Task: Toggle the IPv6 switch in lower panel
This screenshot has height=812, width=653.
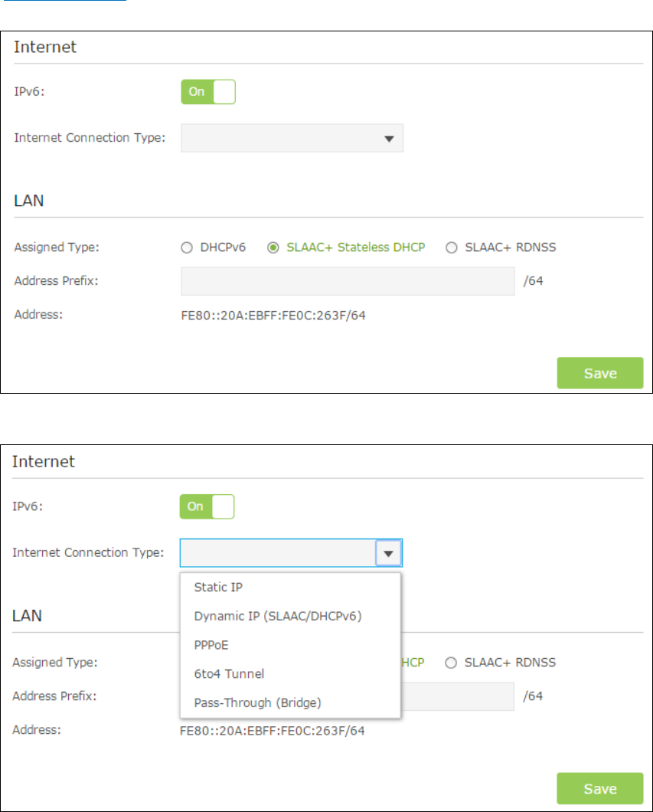Action: pyautogui.click(x=207, y=506)
